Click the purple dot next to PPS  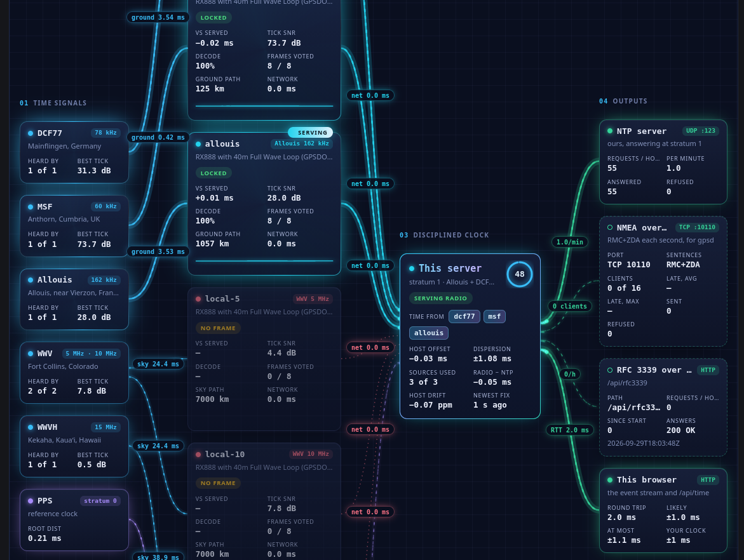click(30, 501)
